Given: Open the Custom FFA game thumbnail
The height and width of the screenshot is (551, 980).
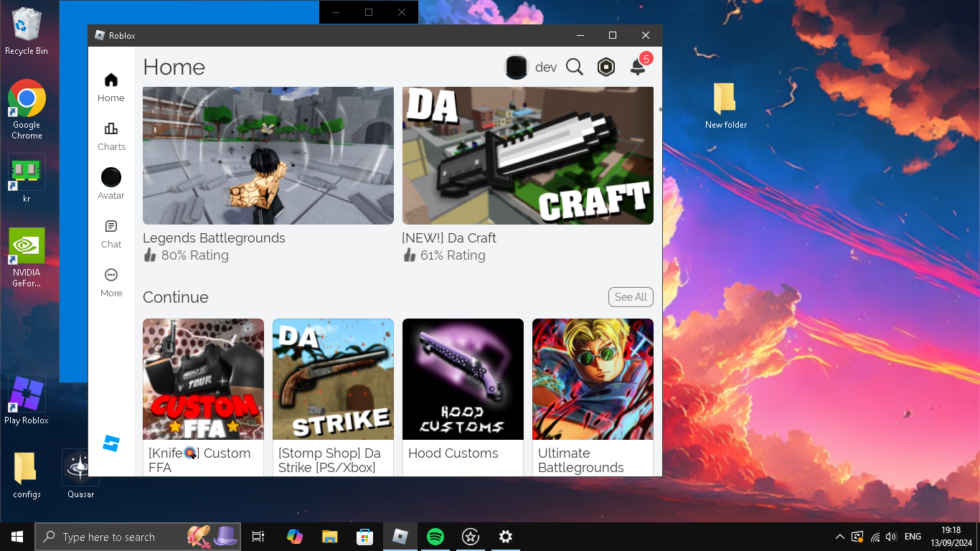Looking at the screenshot, I should tap(203, 379).
